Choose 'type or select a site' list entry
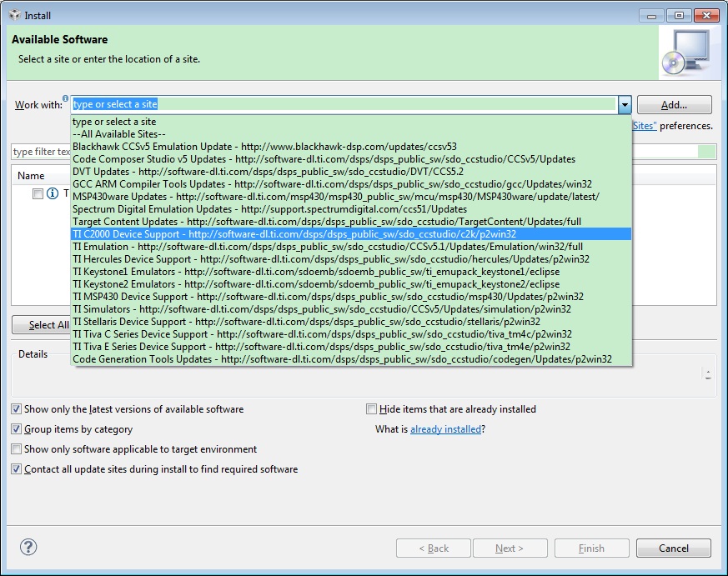 [351, 122]
